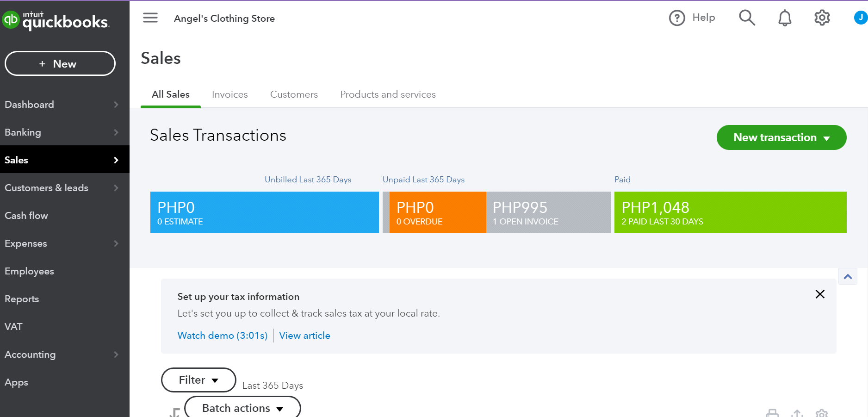
Task: Export the transaction list
Action: pos(797,413)
